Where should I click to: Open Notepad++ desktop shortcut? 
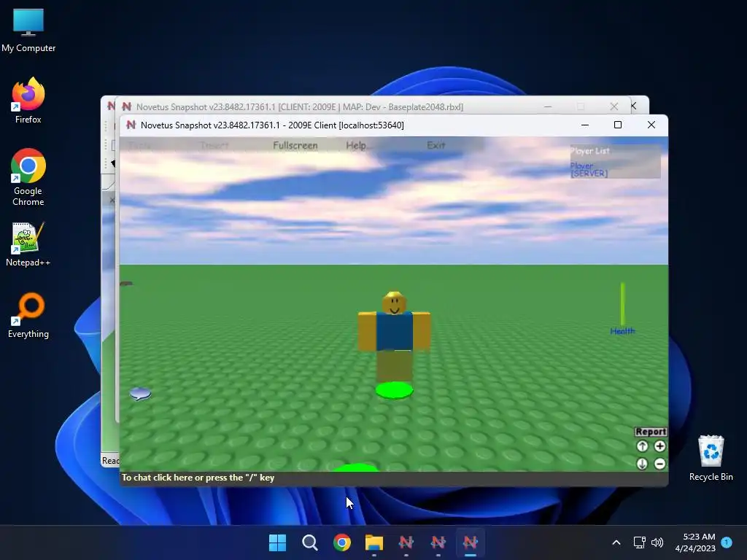[x=28, y=244]
